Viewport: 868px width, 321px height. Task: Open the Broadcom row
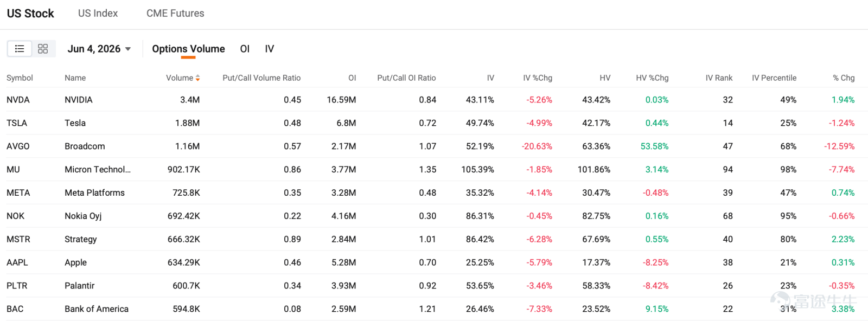434,146
